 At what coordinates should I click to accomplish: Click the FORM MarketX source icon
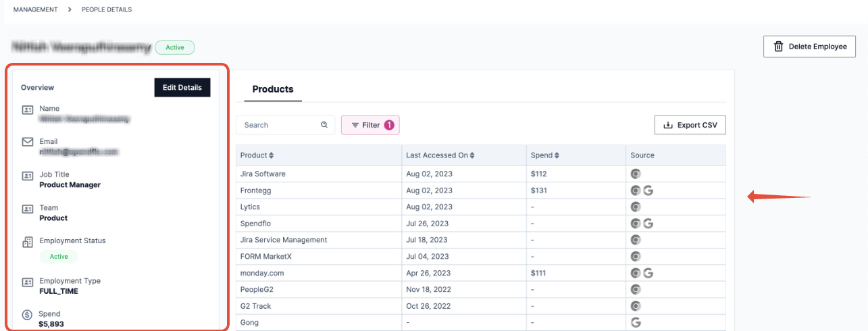pos(636,257)
